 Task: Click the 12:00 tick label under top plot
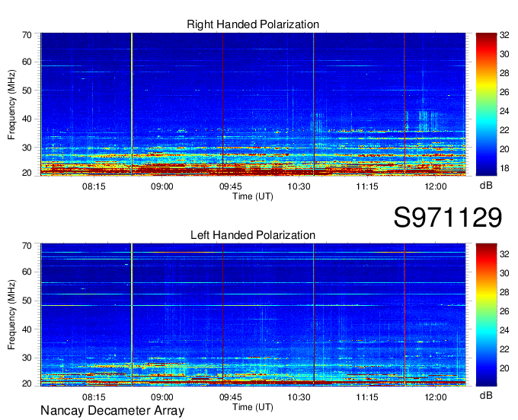pos(436,186)
